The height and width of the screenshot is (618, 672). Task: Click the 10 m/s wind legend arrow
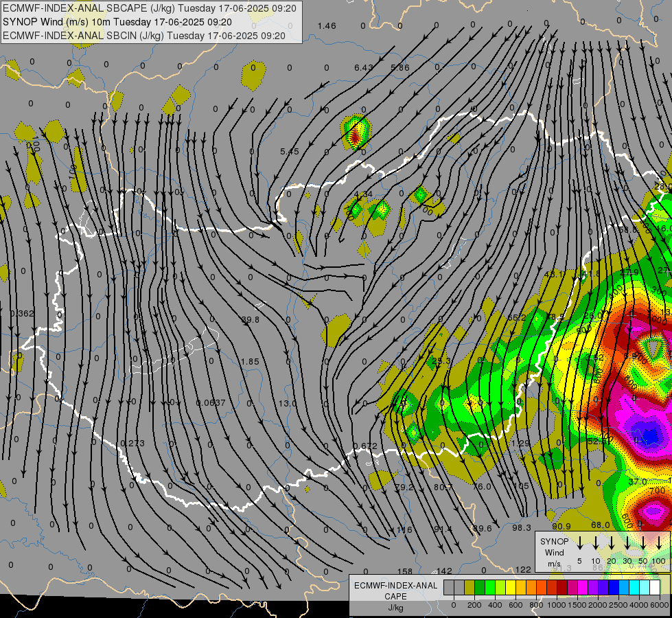pos(595,542)
